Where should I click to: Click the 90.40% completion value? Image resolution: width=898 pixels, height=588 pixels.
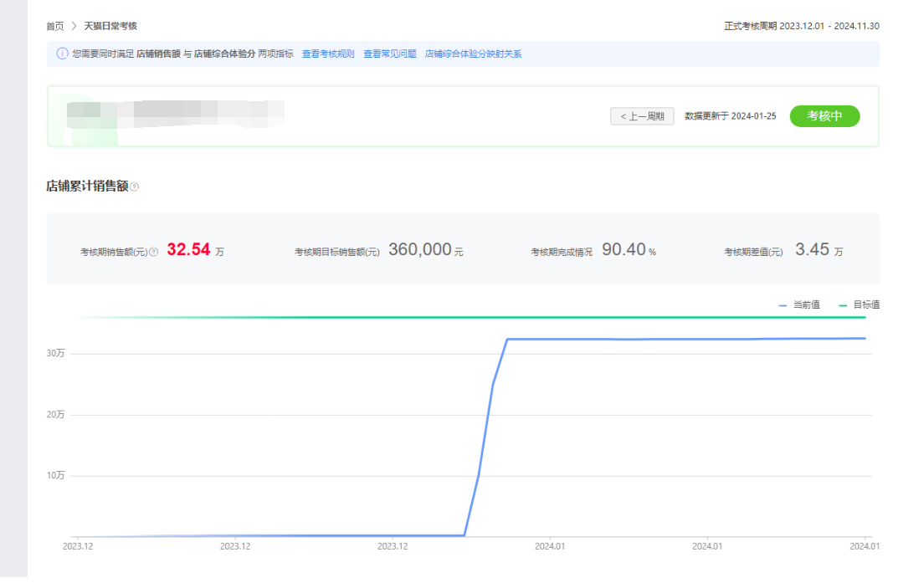tap(623, 250)
